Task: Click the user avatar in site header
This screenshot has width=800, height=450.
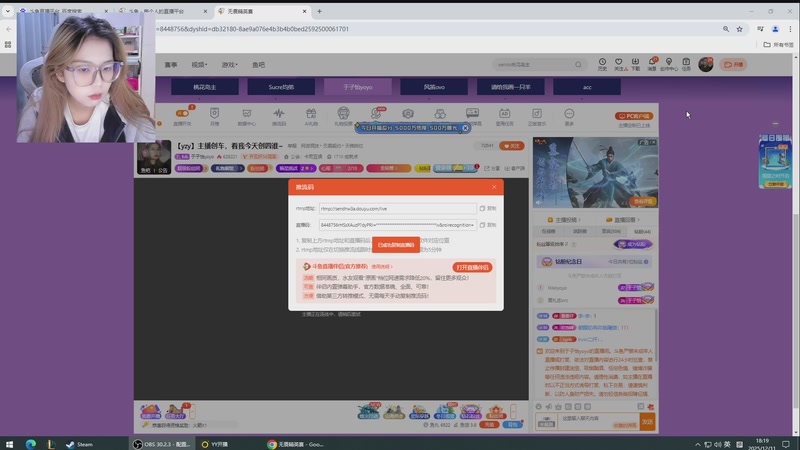Action: click(706, 64)
